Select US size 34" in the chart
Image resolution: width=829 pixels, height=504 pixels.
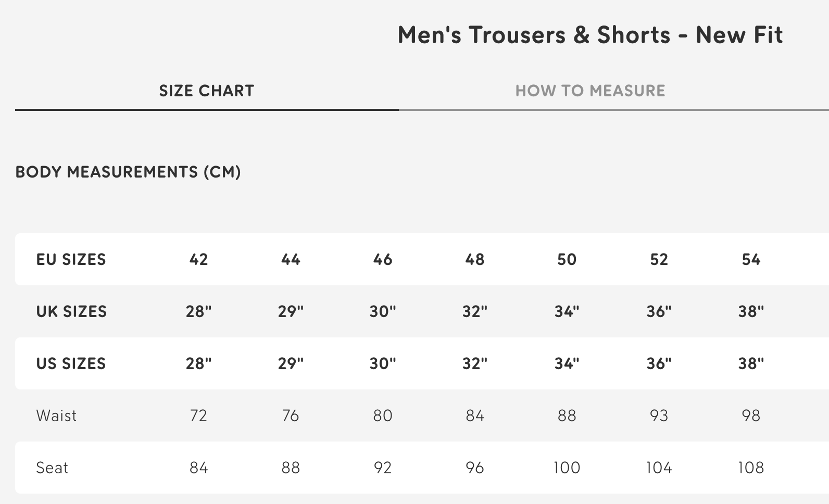567,363
